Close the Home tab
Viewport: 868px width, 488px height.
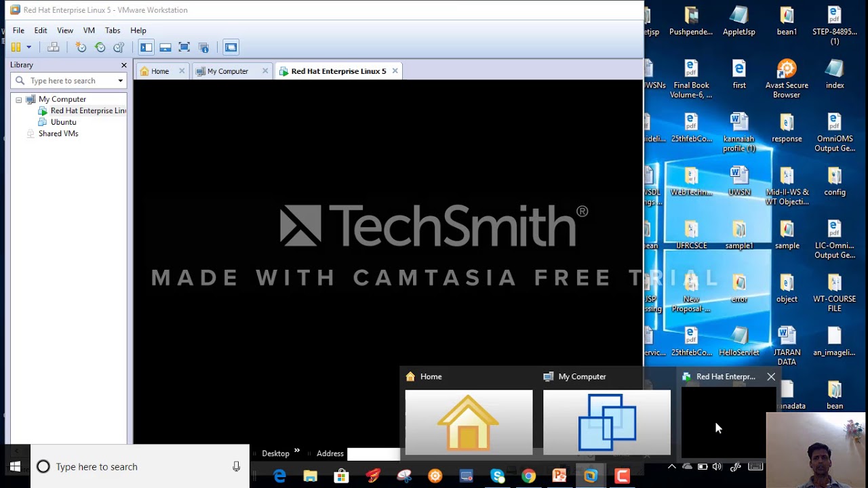coord(182,71)
